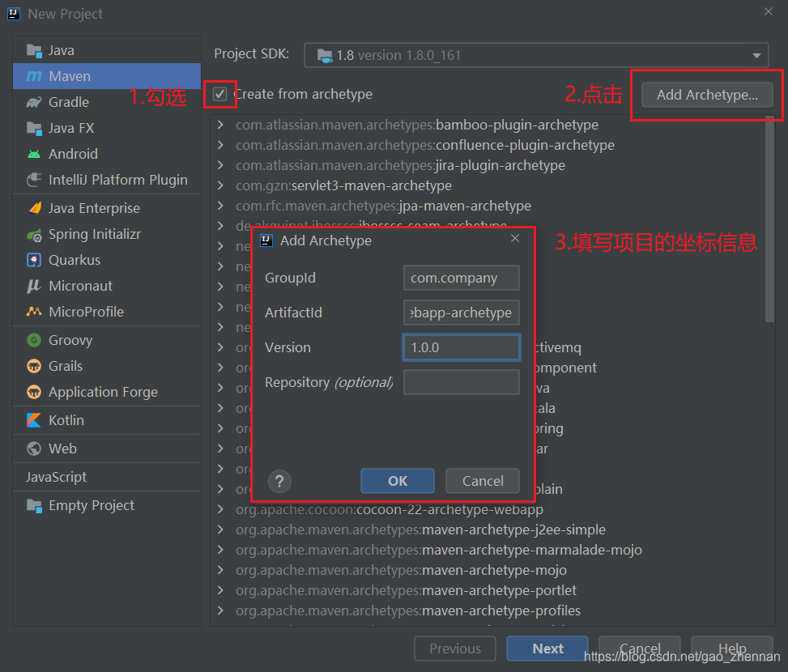Viewport: 788px width, 672px height.
Task: Select the Groovy project icon
Action: coord(34,340)
